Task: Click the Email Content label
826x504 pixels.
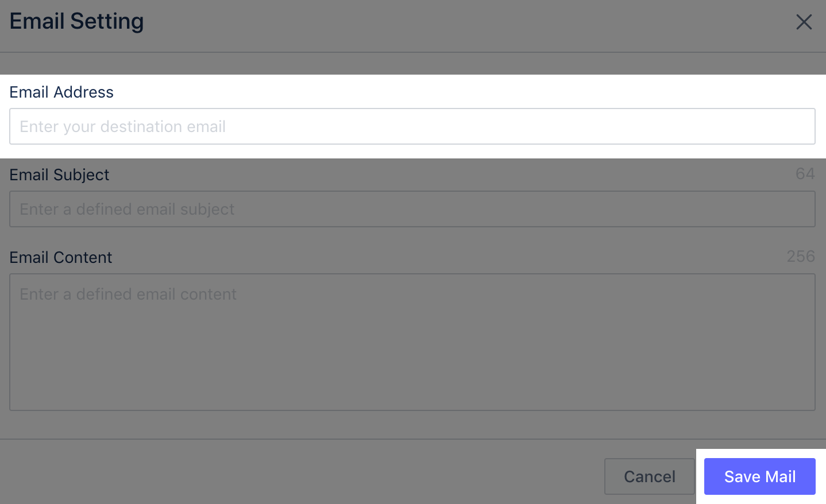Action: click(x=61, y=258)
